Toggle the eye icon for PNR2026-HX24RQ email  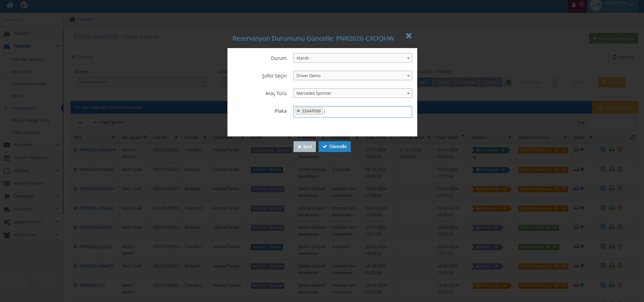[582, 169]
